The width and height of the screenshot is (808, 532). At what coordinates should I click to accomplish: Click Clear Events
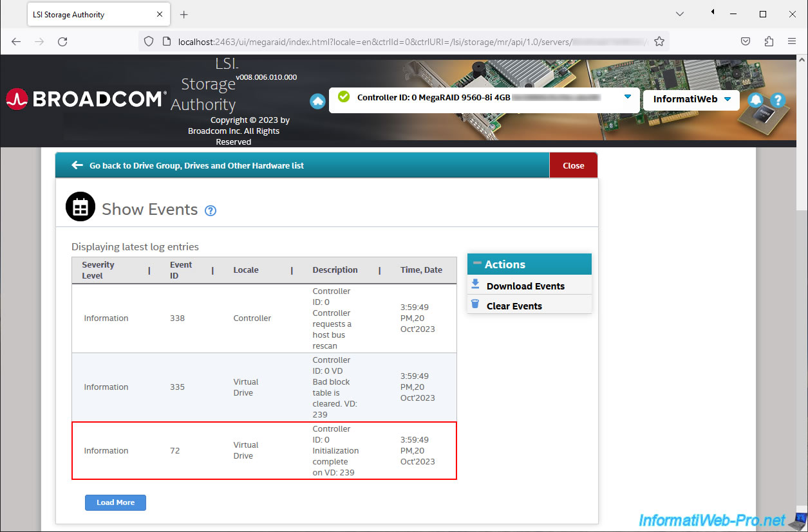click(514, 306)
